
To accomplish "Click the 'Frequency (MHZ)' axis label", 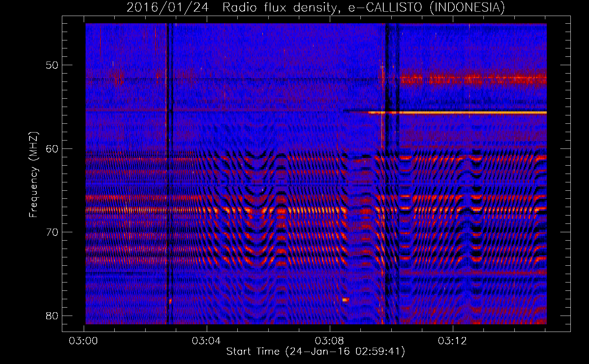I will pos(33,175).
